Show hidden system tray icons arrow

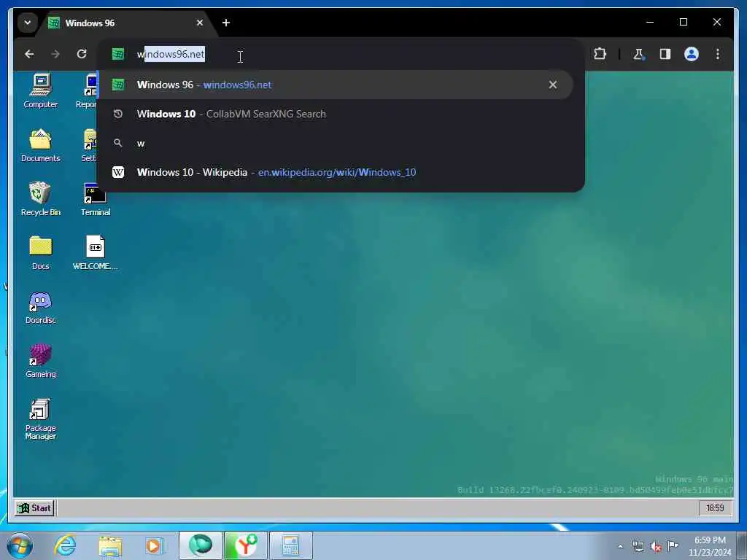pyautogui.click(x=620, y=546)
